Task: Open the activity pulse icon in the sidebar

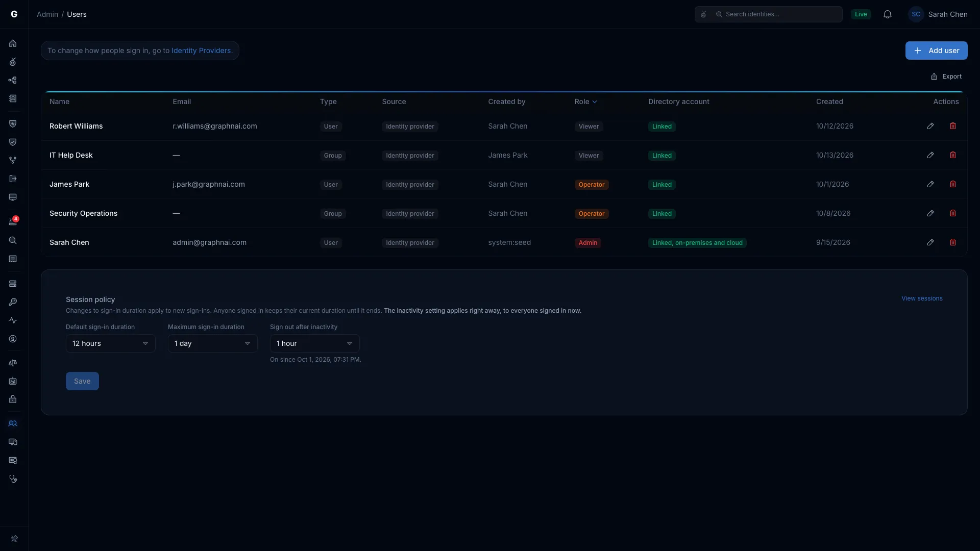Action: coord(13,320)
